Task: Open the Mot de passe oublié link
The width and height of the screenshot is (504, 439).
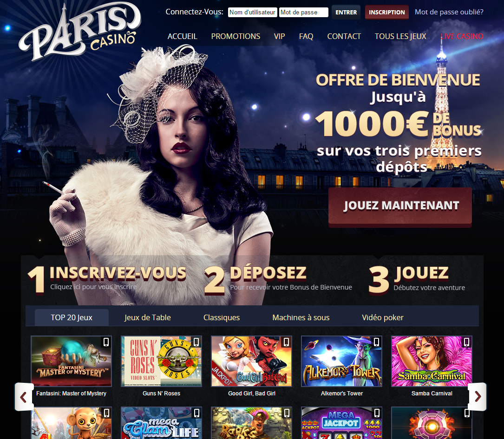Action: coord(449,12)
